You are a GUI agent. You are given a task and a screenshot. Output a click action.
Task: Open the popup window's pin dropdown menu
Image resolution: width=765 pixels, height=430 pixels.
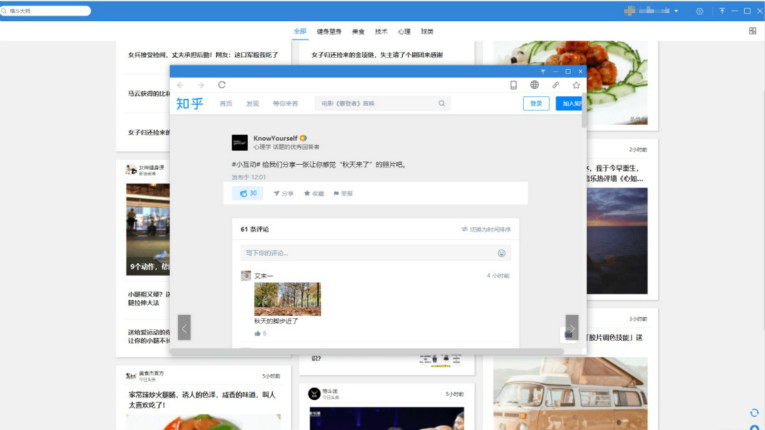click(543, 71)
